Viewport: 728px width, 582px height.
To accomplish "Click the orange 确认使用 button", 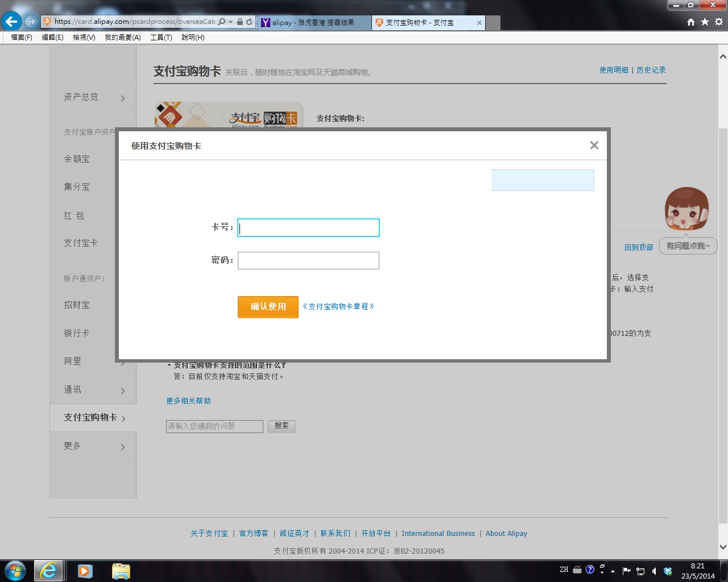I will pos(268,307).
